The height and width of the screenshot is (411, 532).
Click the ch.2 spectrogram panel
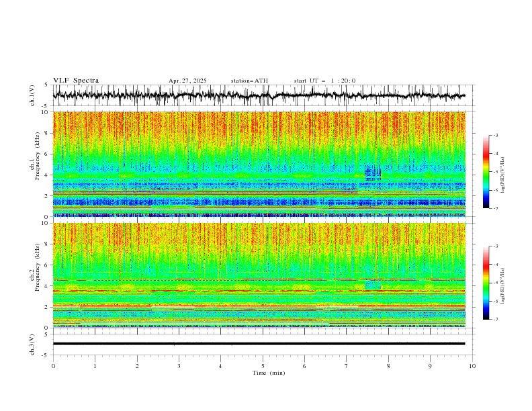259,275
